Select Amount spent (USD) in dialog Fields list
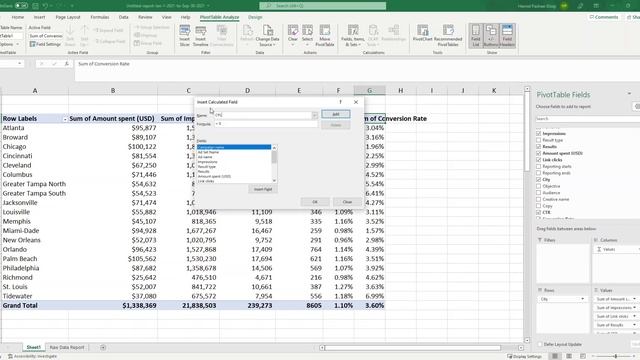Image resolution: width=640 pixels, height=360 pixels. (x=234, y=176)
